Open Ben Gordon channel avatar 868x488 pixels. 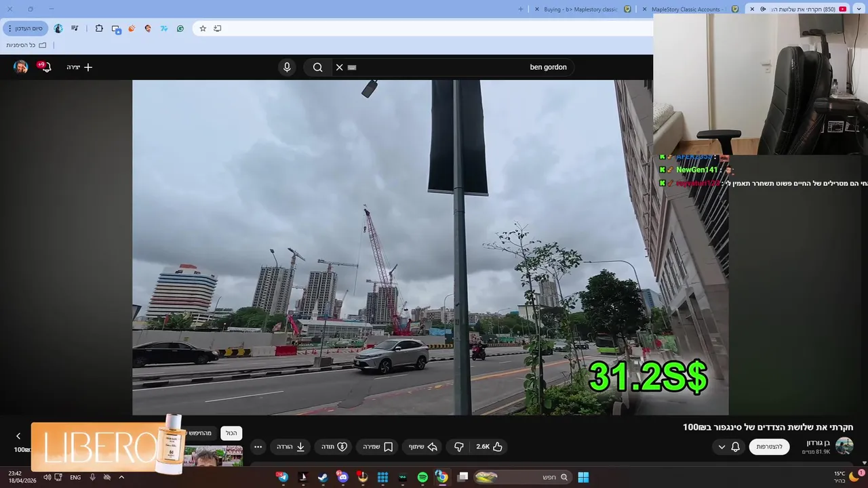click(x=844, y=446)
